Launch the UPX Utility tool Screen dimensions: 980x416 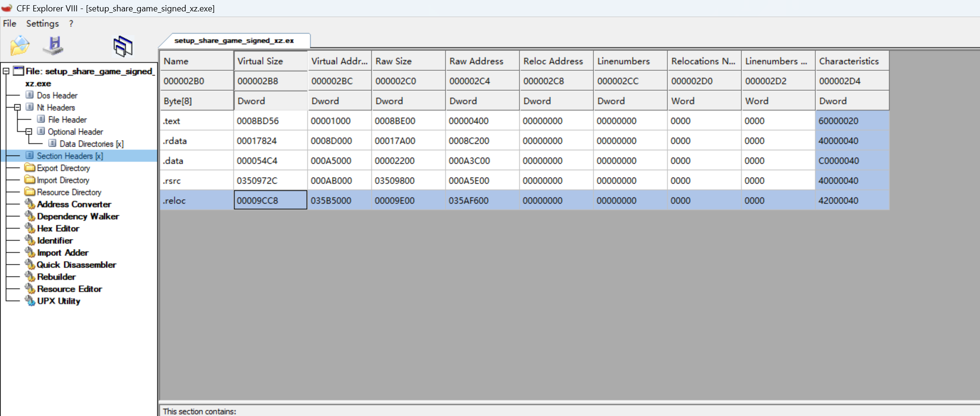[58, 301]
